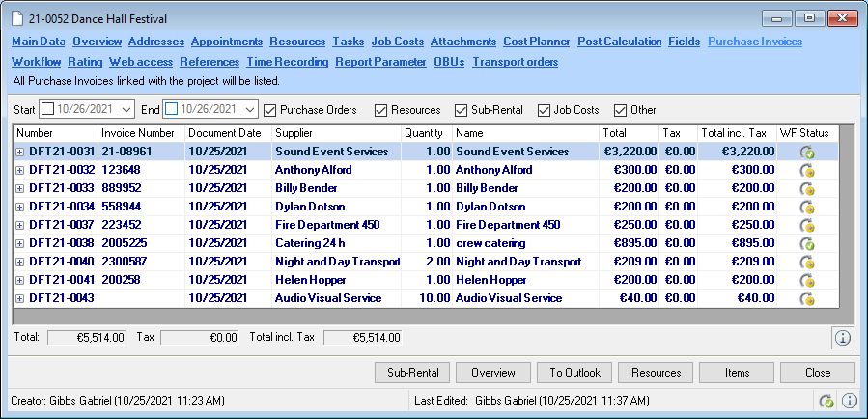Uncheck the Sub-Rental filter checkbox

462,110
